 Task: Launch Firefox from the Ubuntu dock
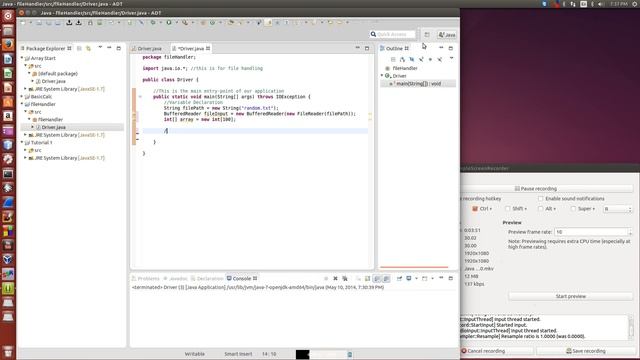(8, 44)
